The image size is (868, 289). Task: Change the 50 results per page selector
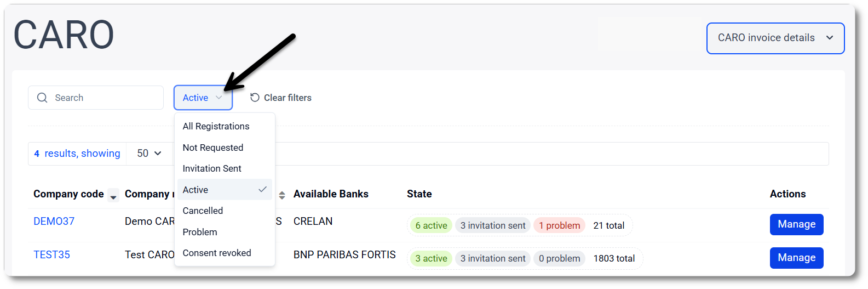pos(149,154)
